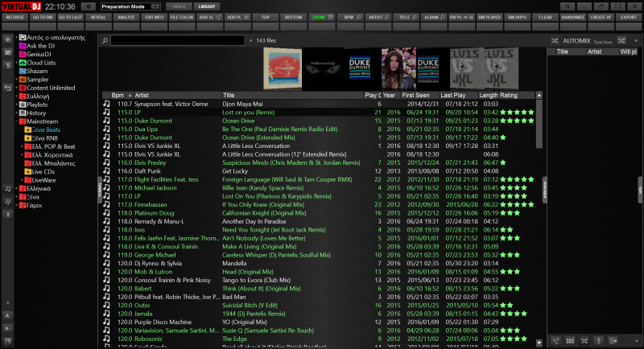
Task: Click the favorites star icon in the sidebar
Action: 8,39
